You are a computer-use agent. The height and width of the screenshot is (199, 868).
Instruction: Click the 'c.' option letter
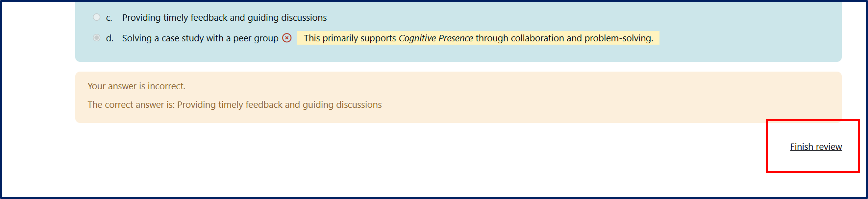[109, 18]
